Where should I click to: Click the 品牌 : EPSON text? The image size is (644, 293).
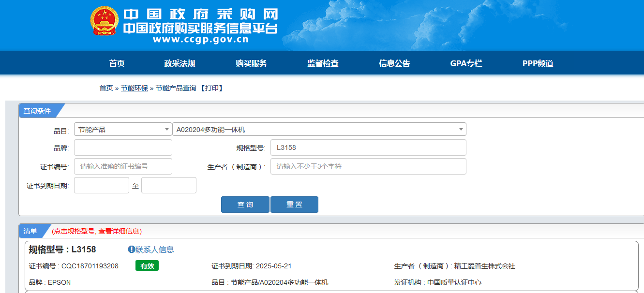click(x=50, y=282)
